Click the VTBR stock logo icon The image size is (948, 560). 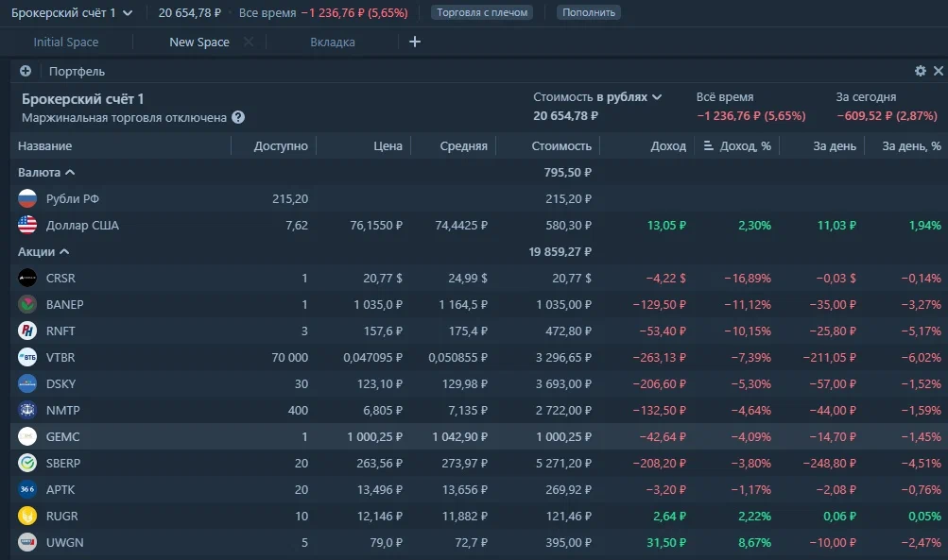(x=27, y=357)
